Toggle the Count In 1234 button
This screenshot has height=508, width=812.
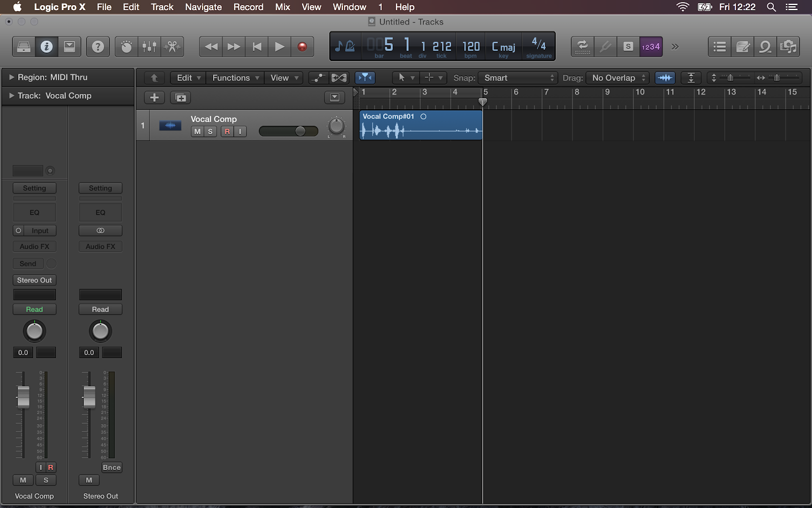[x=651, y=47]
